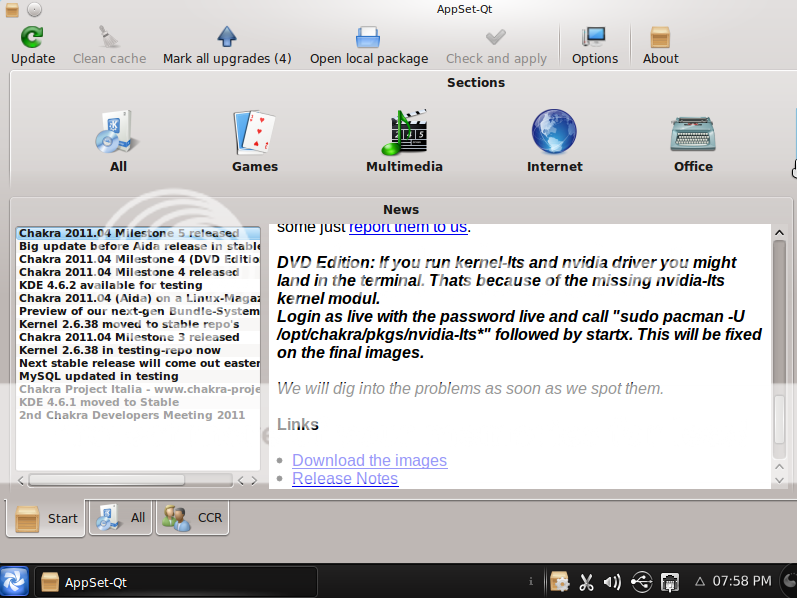This screenshot has width=797, height=598.
Task: Click AppSet-Qt taskbar entry
Action: (x=176, y=582)
